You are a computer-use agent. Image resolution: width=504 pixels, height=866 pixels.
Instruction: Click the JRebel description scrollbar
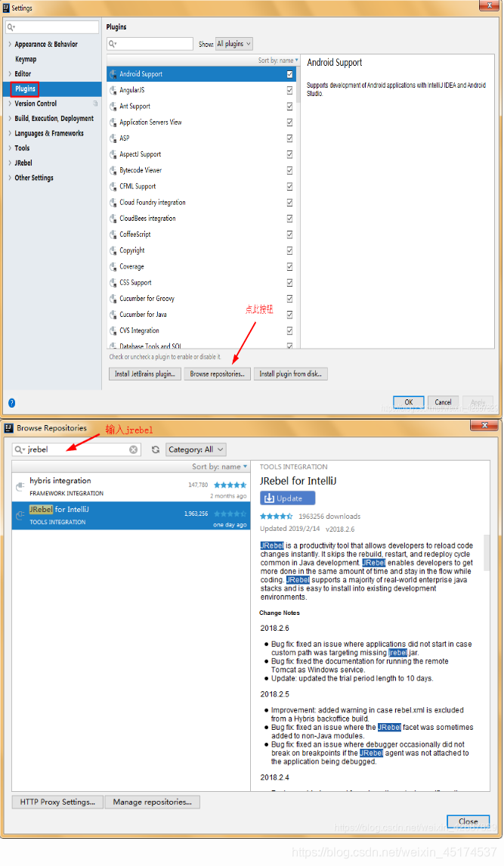487,553
